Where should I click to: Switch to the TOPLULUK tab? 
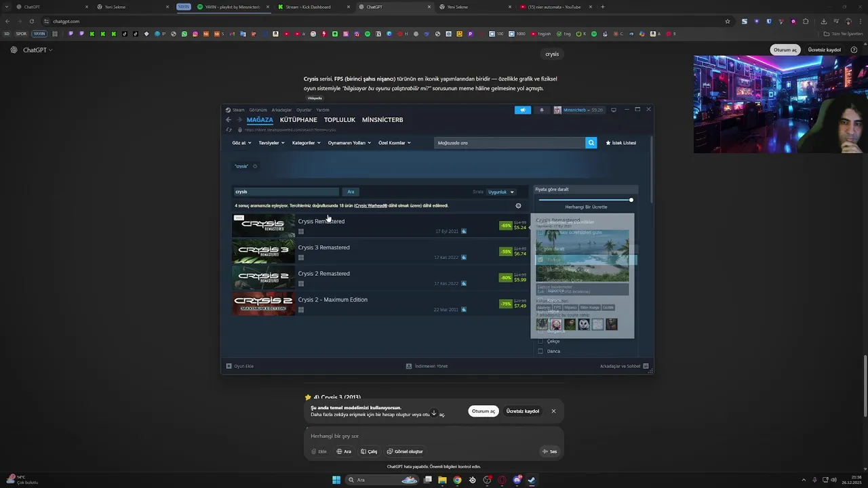pyautogui.click(x=340, y=120)
